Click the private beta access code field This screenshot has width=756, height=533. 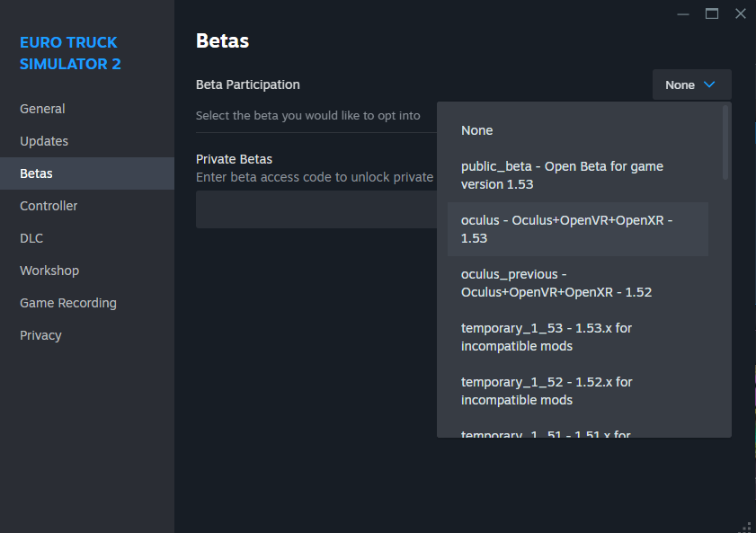(x=316, y=209)
